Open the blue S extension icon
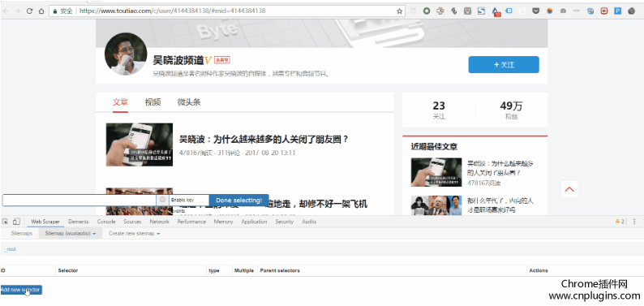644x306 pixels. click(x=481, y=11)
